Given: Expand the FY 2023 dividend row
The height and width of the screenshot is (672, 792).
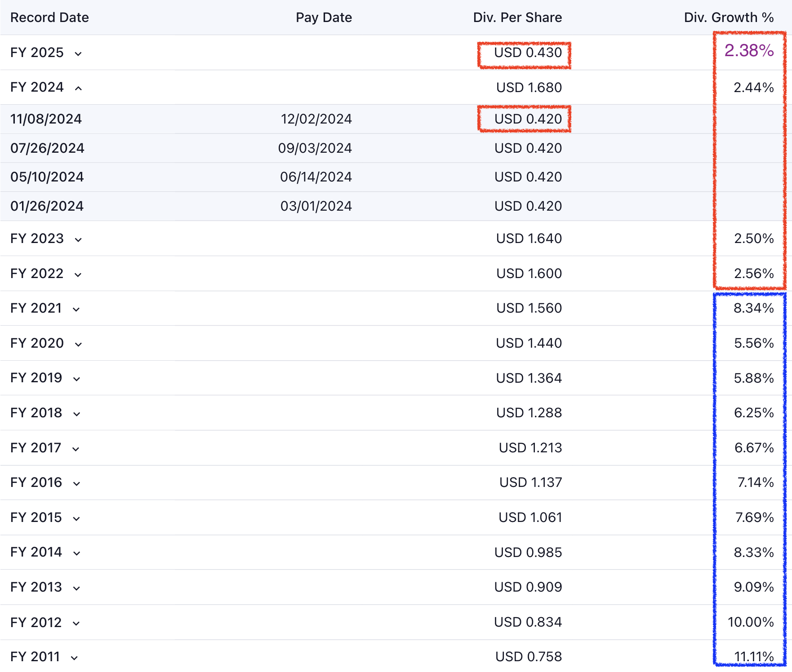Looking at the screenshot, I should 78,240.
